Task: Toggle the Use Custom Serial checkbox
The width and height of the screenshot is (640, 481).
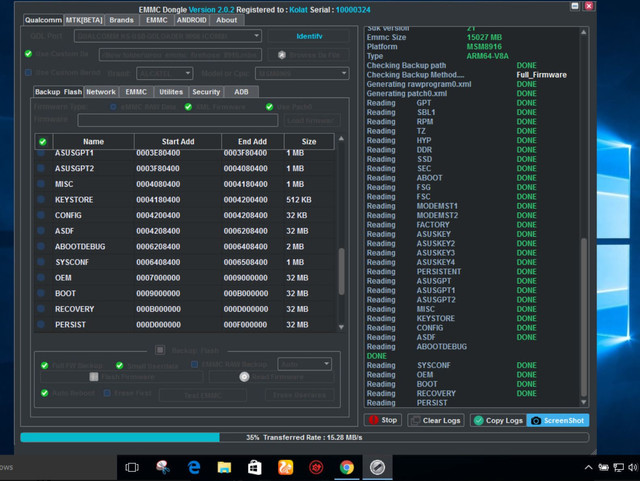Action: (x=28, y=73)
